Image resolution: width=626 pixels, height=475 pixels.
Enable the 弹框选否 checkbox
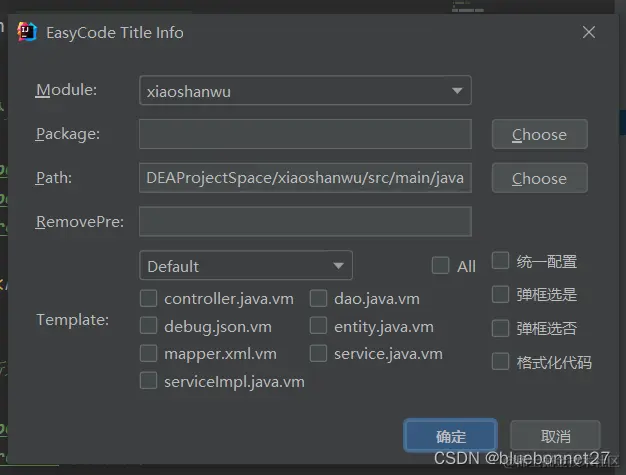click(500, 328)
